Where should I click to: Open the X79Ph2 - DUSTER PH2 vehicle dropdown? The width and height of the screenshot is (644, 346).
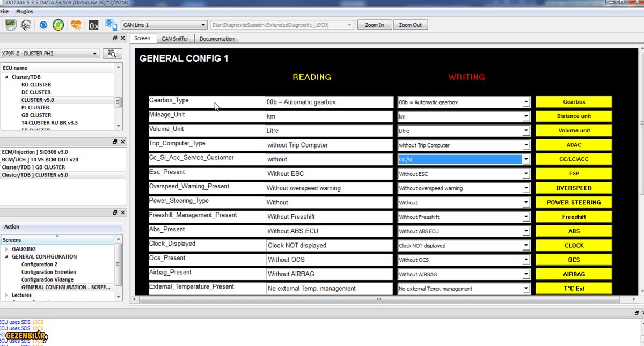(x=50, y=54)
